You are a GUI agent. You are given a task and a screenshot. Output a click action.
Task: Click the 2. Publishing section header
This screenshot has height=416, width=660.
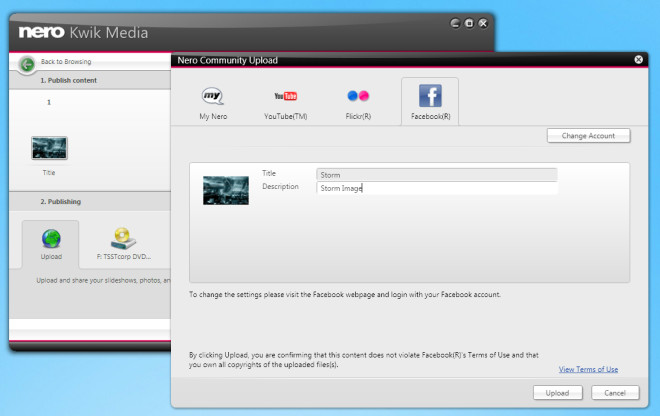61,202
